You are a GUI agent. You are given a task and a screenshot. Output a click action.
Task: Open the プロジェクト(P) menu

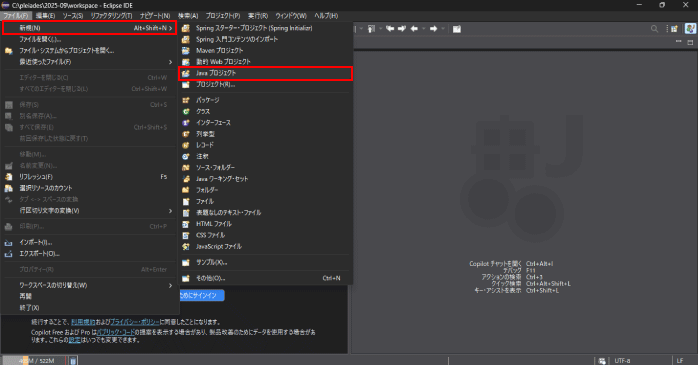coord(223,16)
